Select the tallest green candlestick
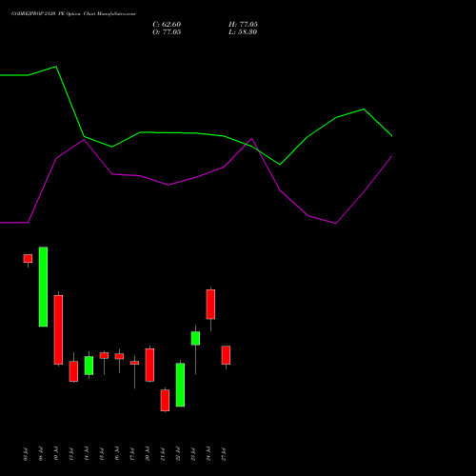The width and height of the screenshot is (476, 476). (x=43, y=287)
